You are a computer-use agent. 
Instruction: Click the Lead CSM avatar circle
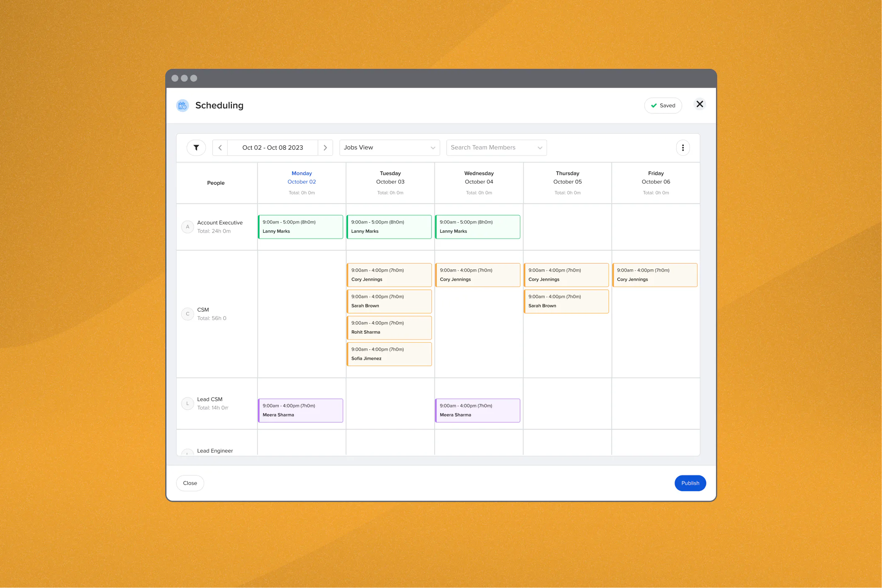point(187,404)
